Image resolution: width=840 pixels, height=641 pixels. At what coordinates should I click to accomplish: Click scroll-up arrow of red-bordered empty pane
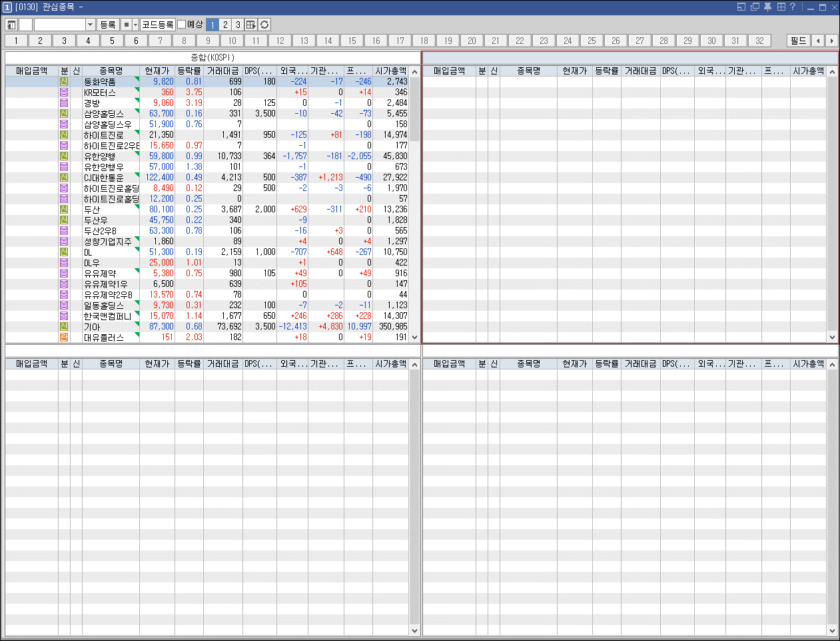(832, 71)
